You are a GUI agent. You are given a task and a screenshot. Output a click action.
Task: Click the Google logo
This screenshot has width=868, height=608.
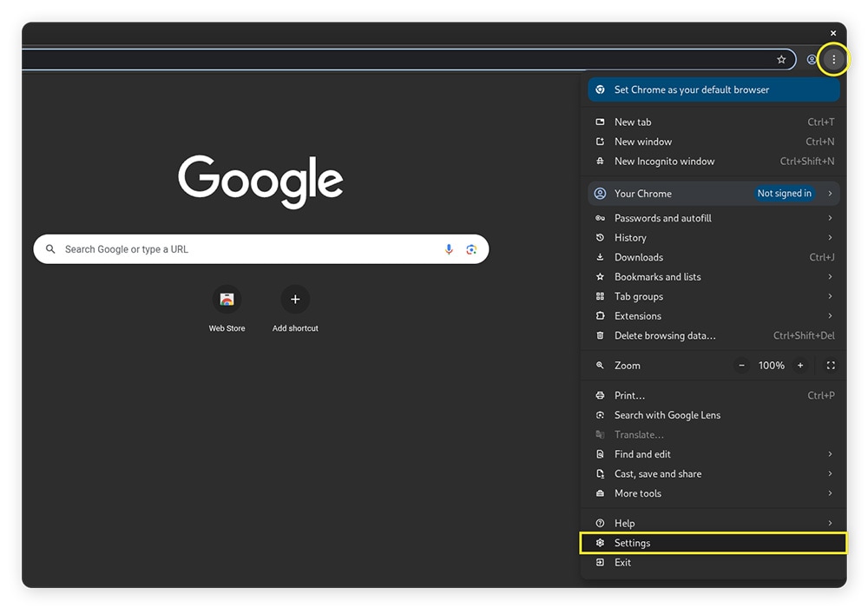tap(260, 181)
